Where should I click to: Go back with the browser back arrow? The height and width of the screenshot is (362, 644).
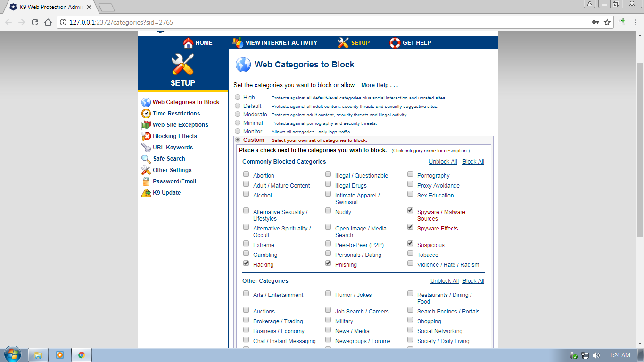pyautogui.click(x=8, y=22)
